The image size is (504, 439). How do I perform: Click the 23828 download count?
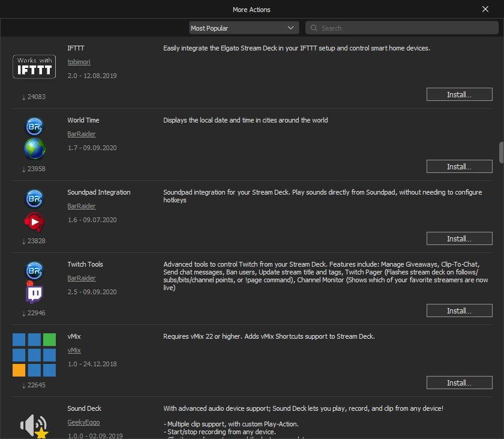pyautogui.click(x=34, y=241)
